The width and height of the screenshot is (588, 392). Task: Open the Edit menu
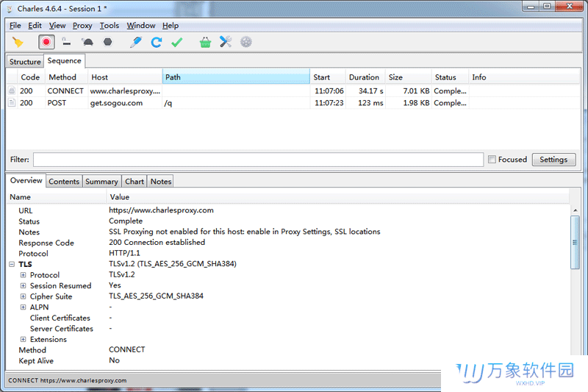click(x=35, y=26)
